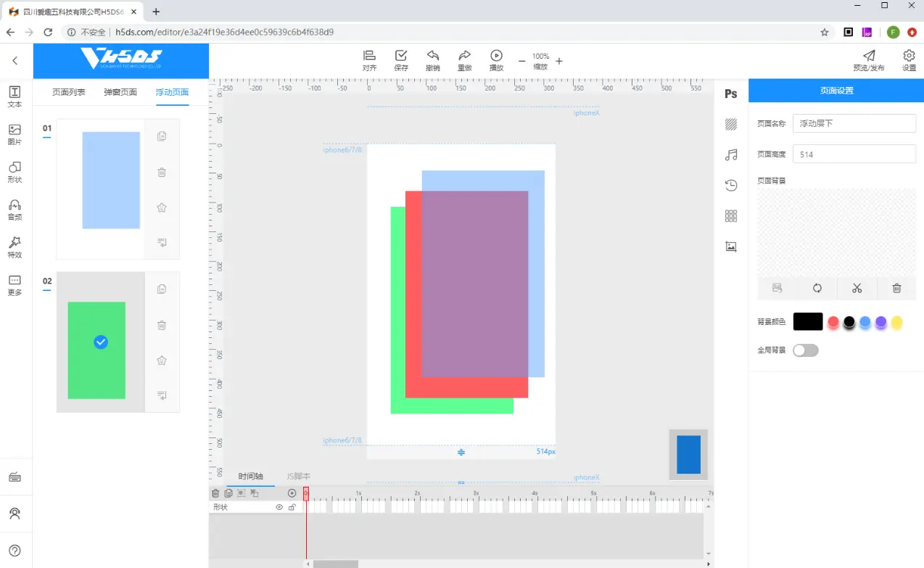Favorite page 01 with its star icon
Screen dimensions: 924x568
(x=162, y=207)
